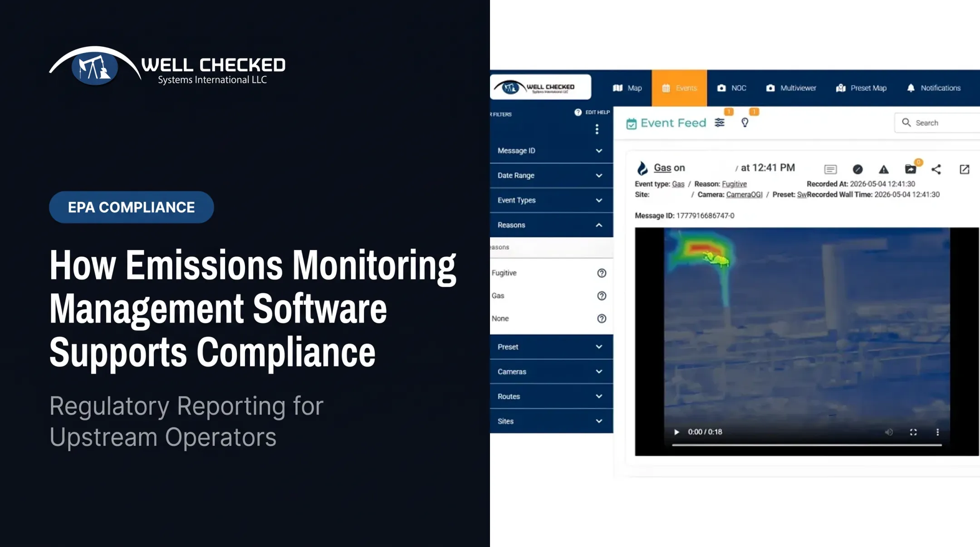
Task: Expand the Date Range filter
Action: 551,176
